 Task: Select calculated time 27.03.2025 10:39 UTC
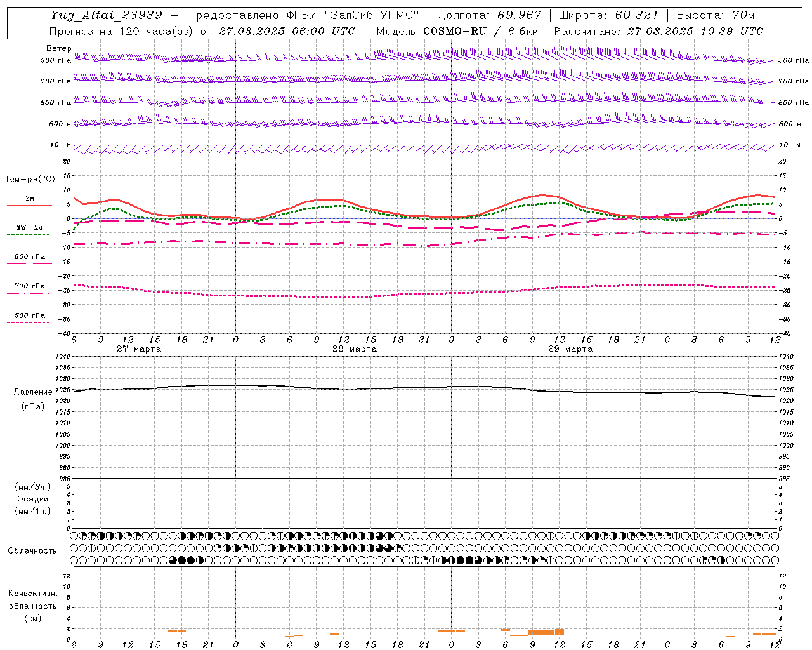coord(695,31)
